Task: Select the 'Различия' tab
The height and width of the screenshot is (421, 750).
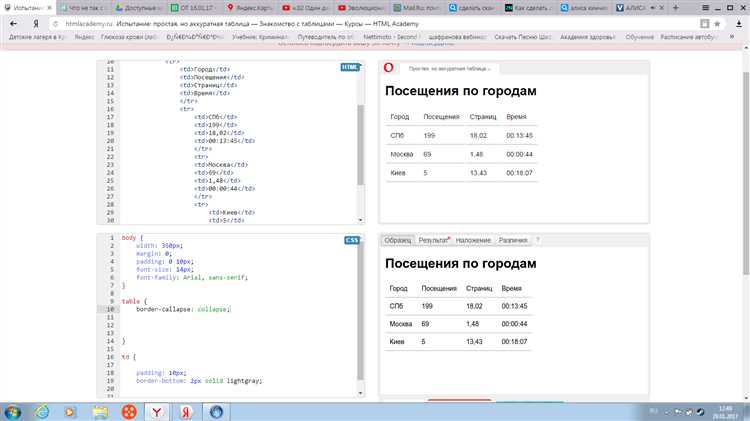Action: click(513, 240)
